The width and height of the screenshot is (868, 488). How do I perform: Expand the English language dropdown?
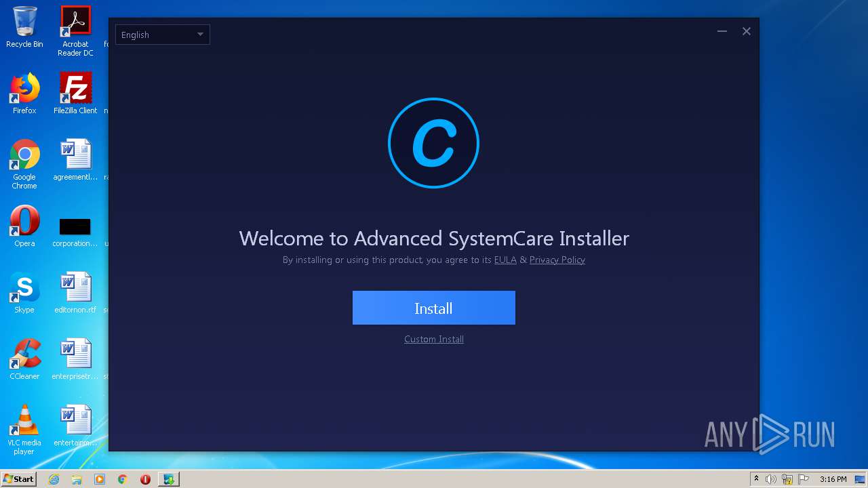[x=163, y=35]
